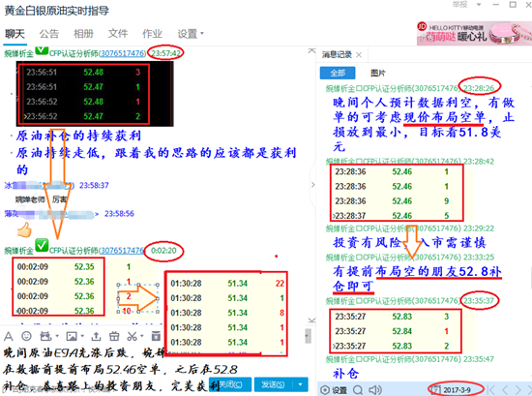Open 设置 with hexagon icon in message record

pyautogui.click(x=333, y=390)
